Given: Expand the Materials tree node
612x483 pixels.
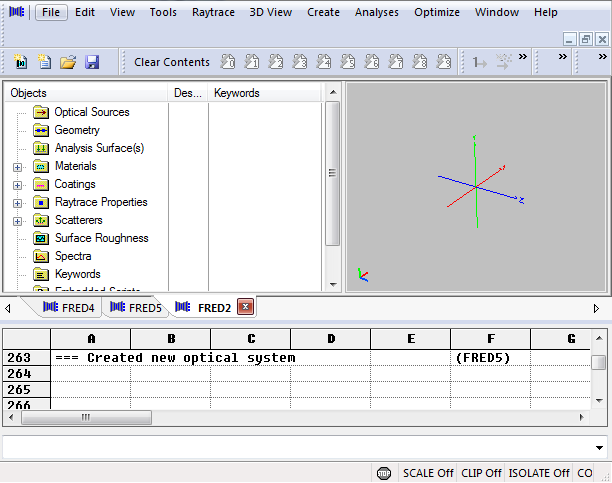Looking at the screenshot, I should click(17, 167).
